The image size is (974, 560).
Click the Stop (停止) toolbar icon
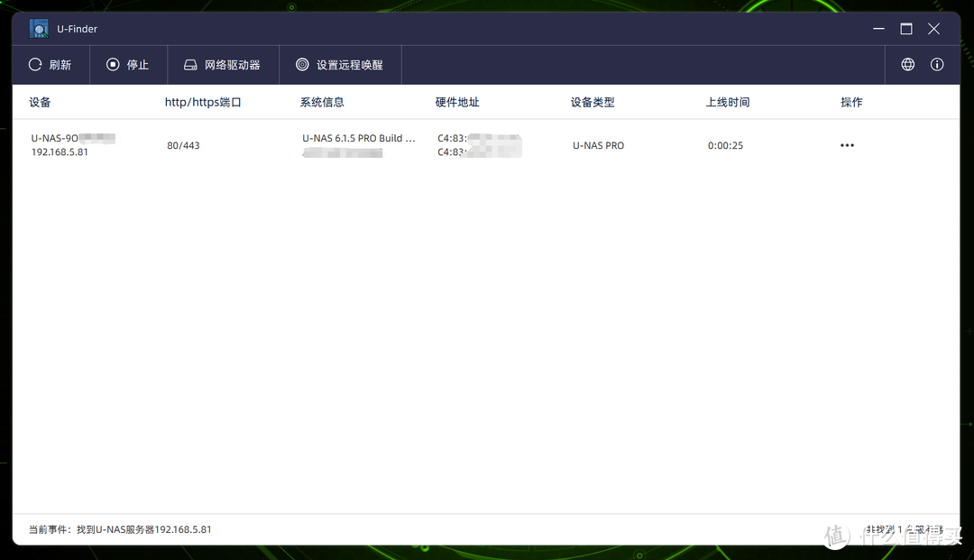pyautogui.click(x=113, y=64)
